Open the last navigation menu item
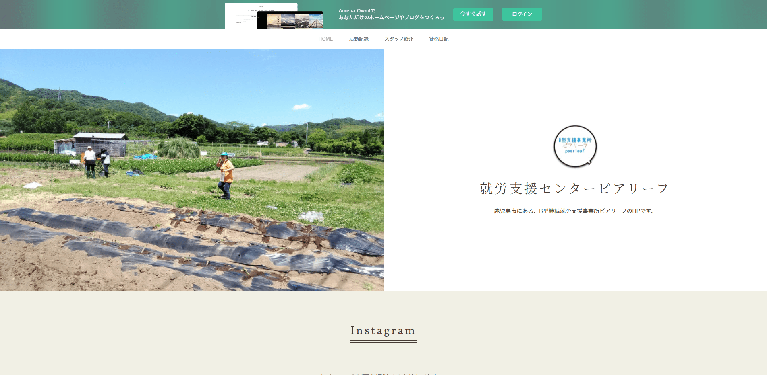Image resolution: width=767 pixels, height=375 pixels. [x=438, y=39]
